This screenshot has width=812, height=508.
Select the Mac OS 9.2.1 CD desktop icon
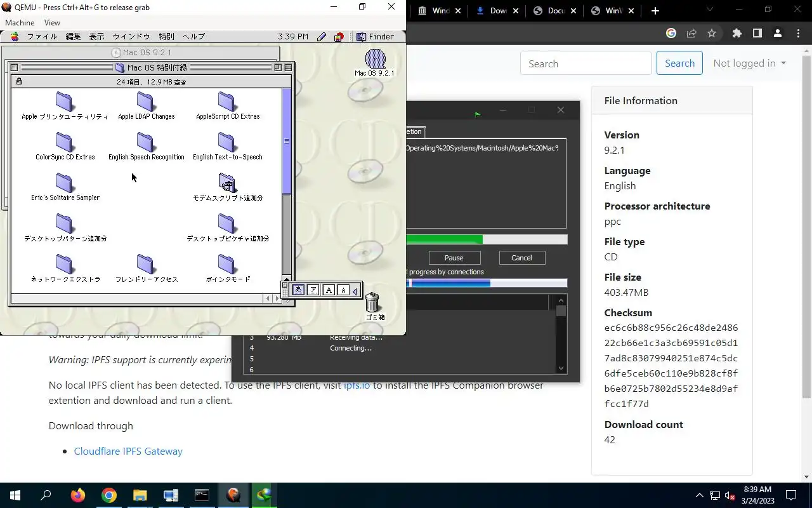(x=375, y=63)
